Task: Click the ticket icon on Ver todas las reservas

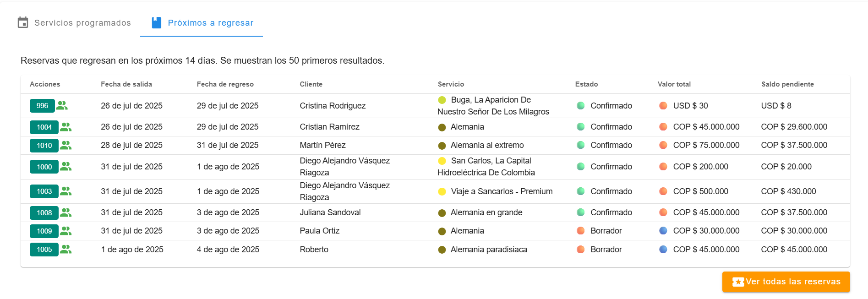Action: (738, 282)
